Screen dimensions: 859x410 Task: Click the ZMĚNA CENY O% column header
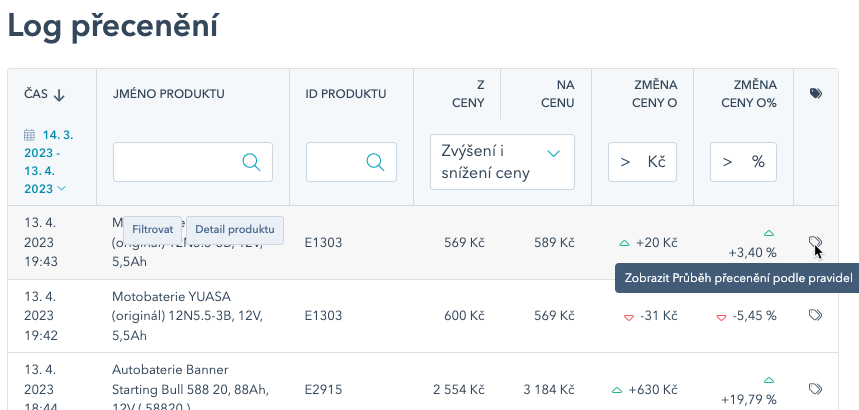click(749, 94)
